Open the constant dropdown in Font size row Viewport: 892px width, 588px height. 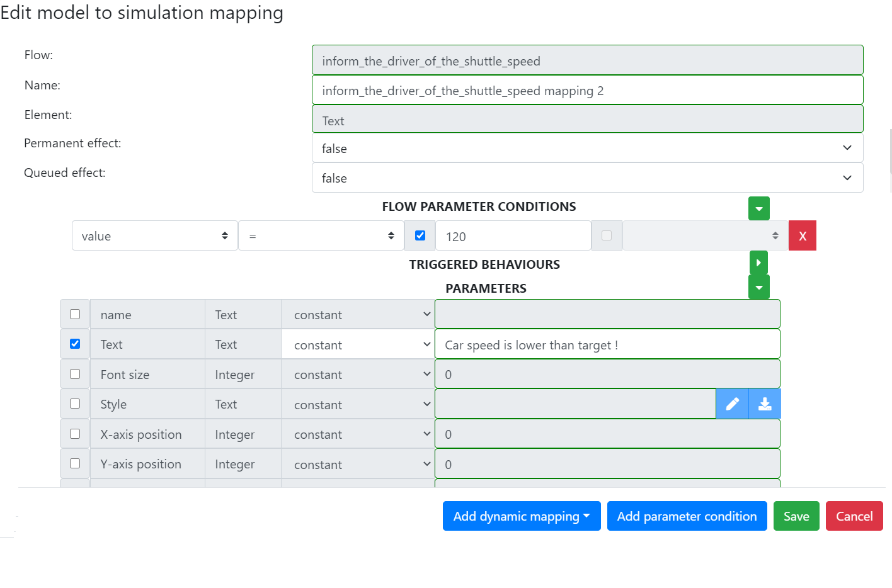[x=358, y=374]
